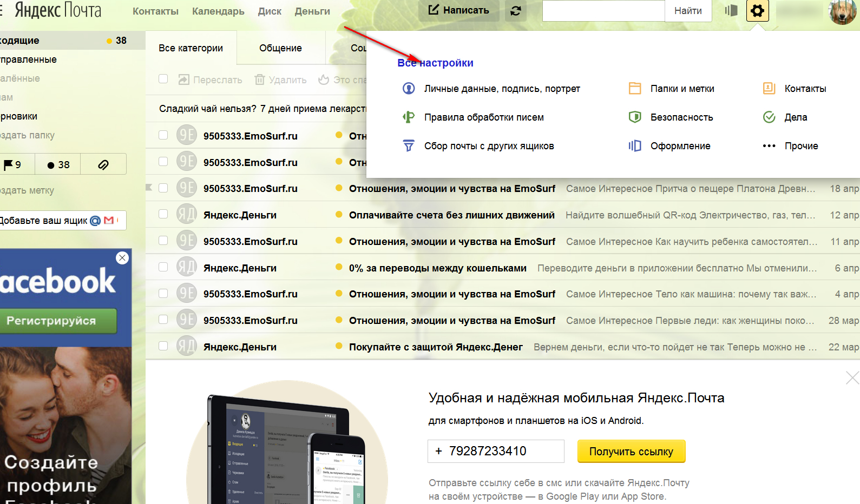
Task: Click inside the mail search field
Action: [603, 11]
